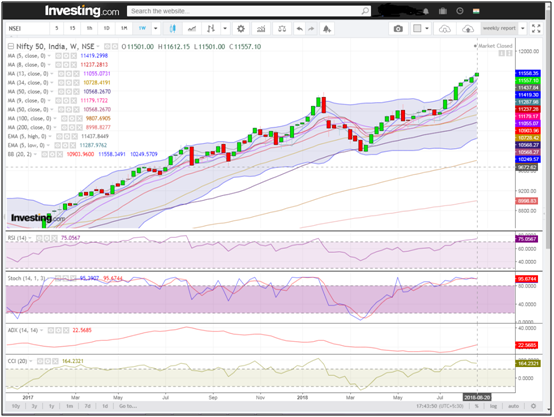Open the bar-type tool dropdown arrow

coord(225,29)
